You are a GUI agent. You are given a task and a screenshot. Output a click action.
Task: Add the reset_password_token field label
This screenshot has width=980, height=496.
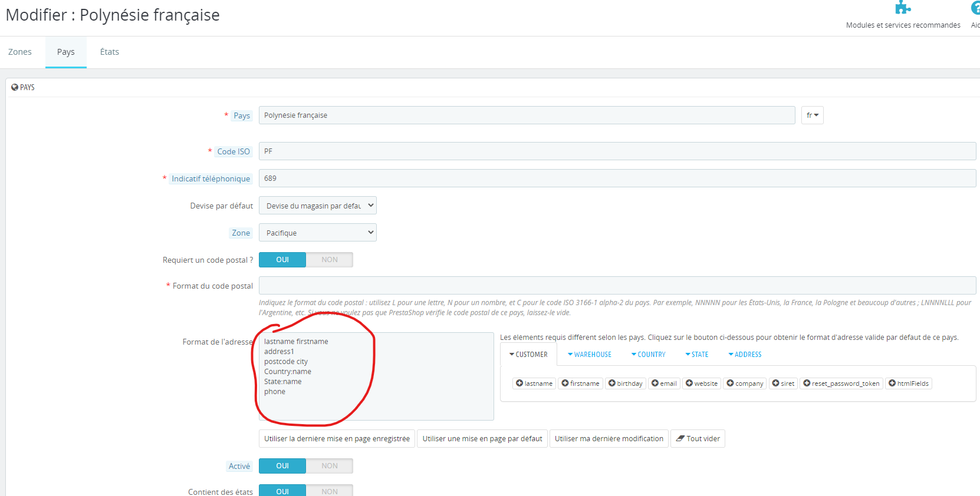click(846, 383)
